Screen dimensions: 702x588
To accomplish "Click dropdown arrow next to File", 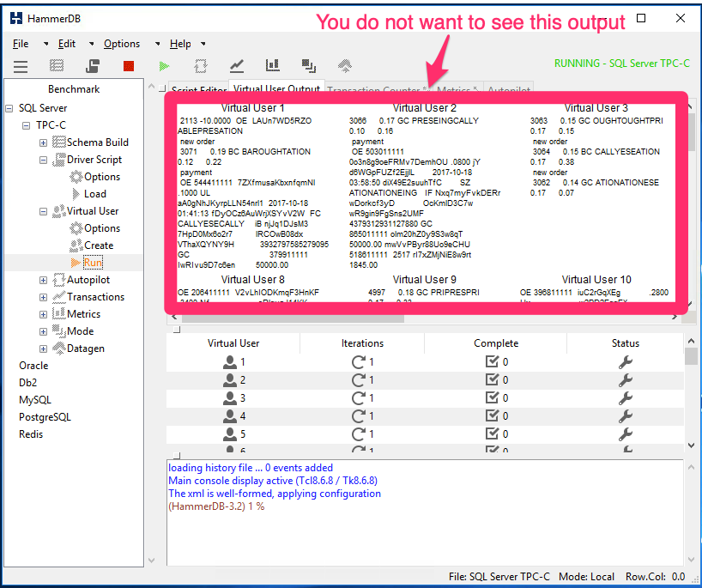I will [45, 44].
